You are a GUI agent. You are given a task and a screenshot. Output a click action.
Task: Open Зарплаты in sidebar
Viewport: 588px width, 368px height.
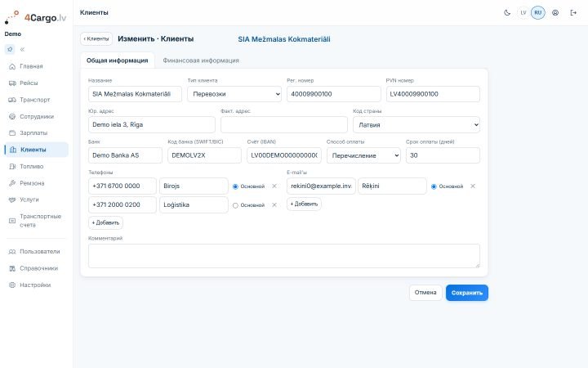[x=37, y=133]
